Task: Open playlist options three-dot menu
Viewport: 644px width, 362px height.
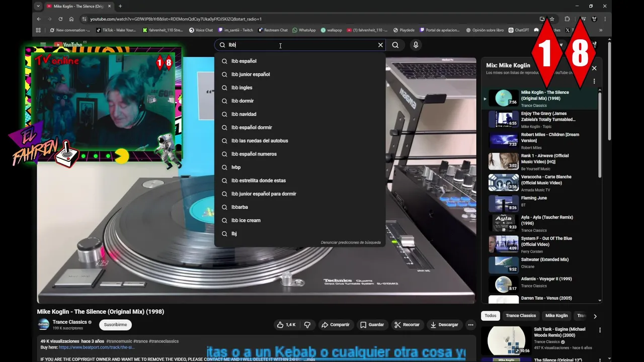Action: (x=594, y=81)
